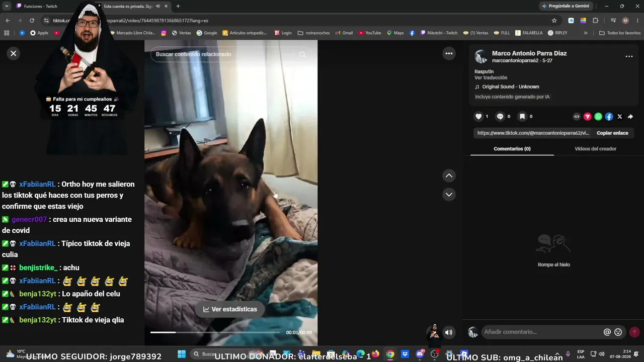This screenshot has width=644, height=362.
Task: Click the search magnifier in related content bar
Action: 302,54
